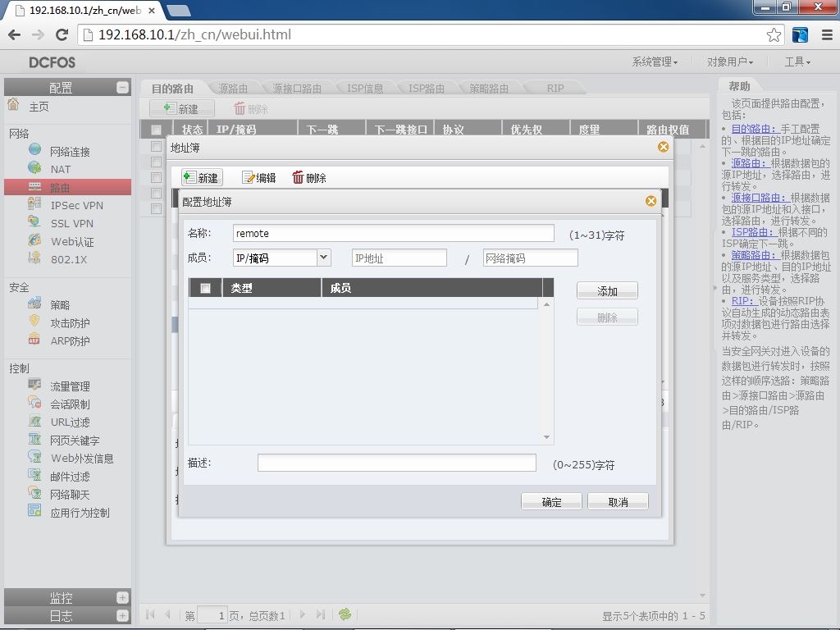Click the browser address bar
The width and height of the screenshot is (840, 630).
click(x=423, y=34)
